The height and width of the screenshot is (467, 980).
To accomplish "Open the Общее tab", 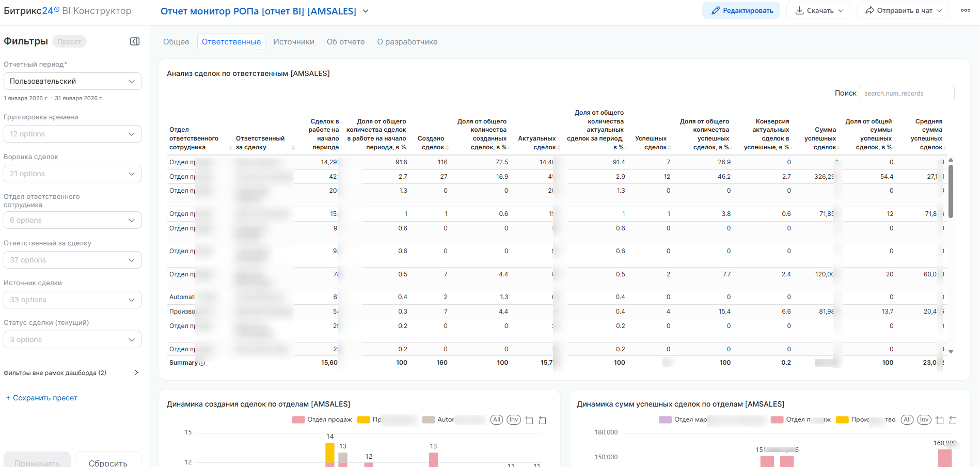I will [176, 42].
